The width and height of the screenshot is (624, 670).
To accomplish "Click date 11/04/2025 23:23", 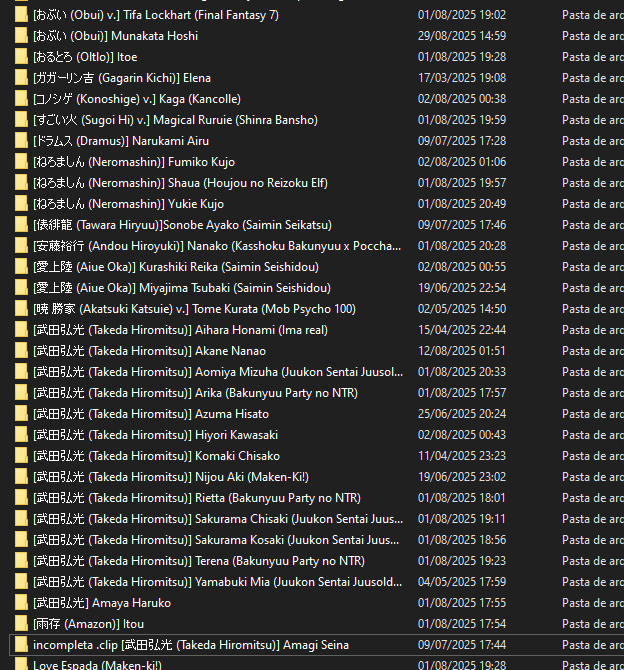I will 462,456.
